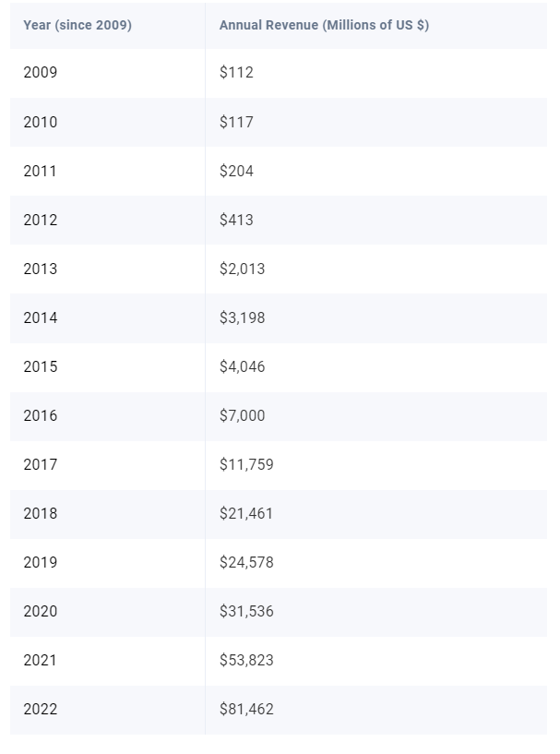Click the $31,536 revenue value
The image size is (560, 754).
[246, 611]
